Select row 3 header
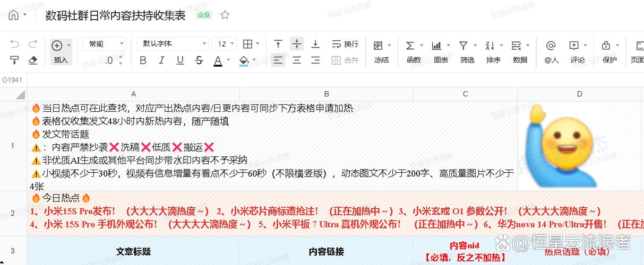Image resolution: width=644 pixels, height=265 pixels. click(13, 251)
